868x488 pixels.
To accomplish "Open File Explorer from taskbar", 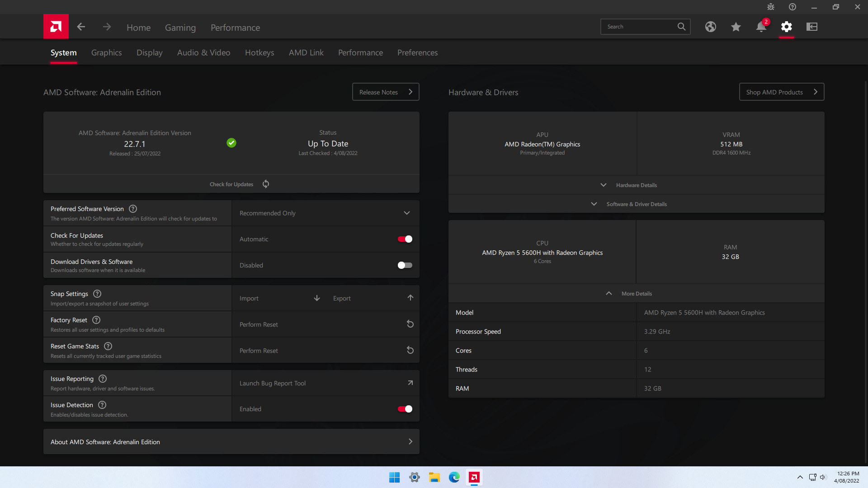I will coord(434,477).
